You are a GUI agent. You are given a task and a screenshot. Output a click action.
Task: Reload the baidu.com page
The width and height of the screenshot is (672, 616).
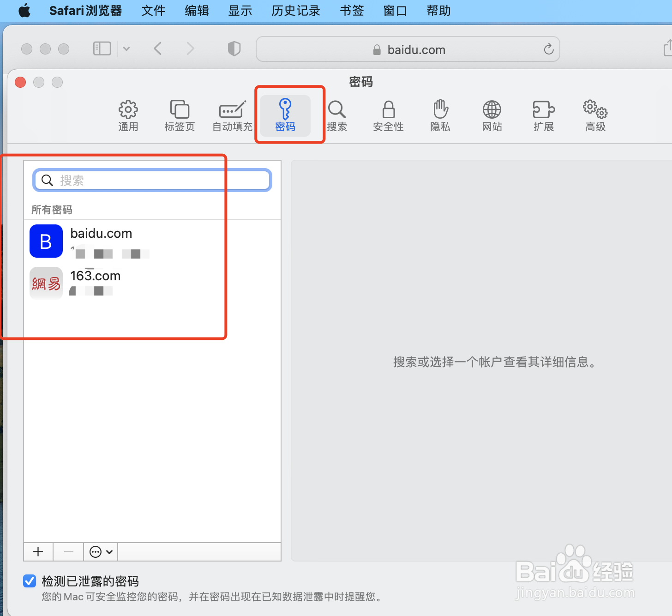[548, 49]
